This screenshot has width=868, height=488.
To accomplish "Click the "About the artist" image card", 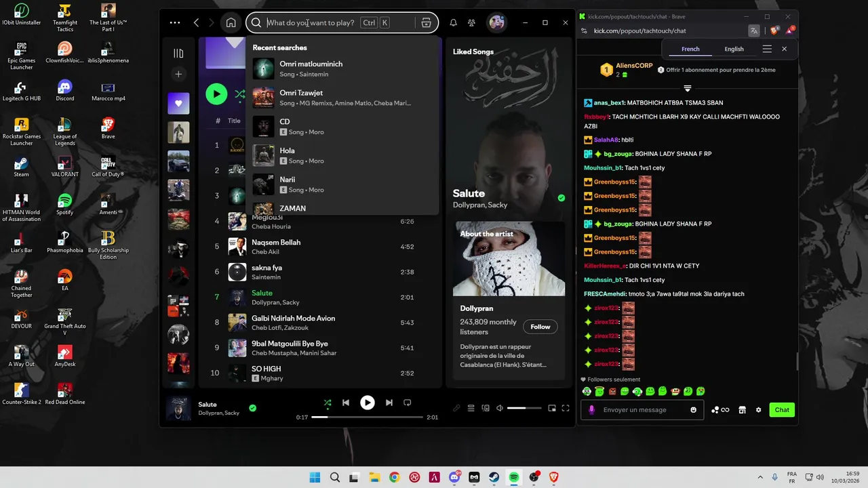I will (509, 258).
